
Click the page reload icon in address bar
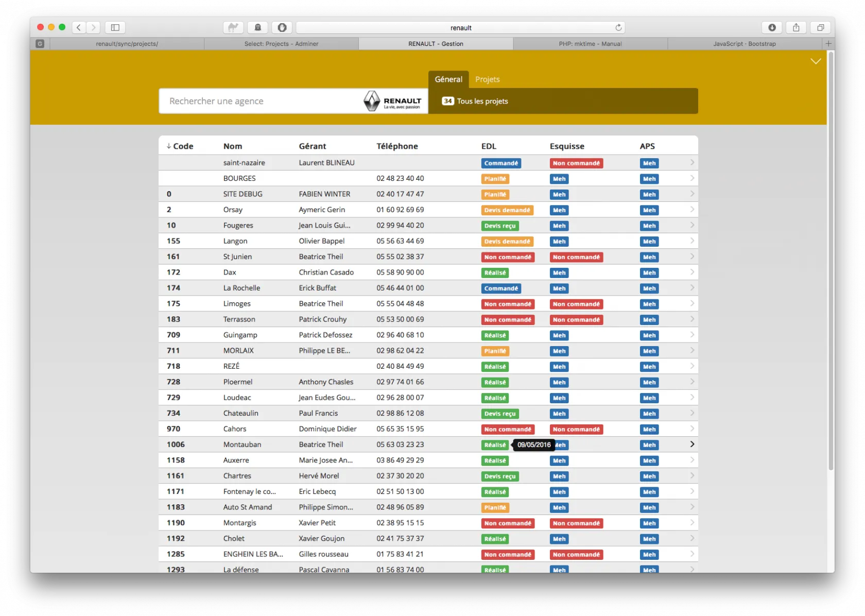618,27
